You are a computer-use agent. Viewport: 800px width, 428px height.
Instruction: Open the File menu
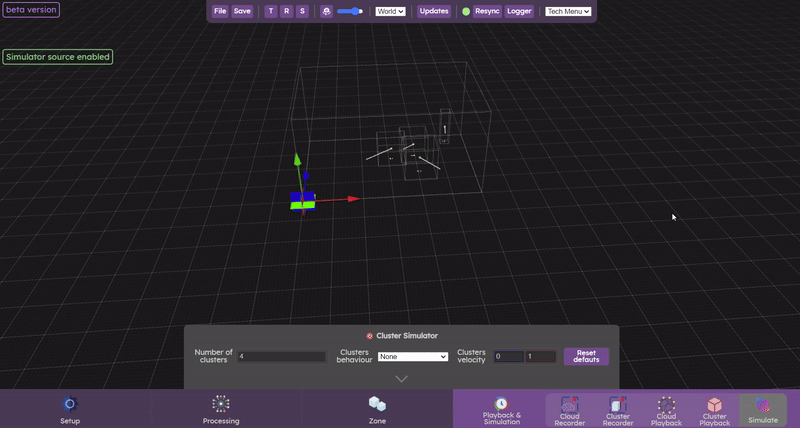[220, 11]
